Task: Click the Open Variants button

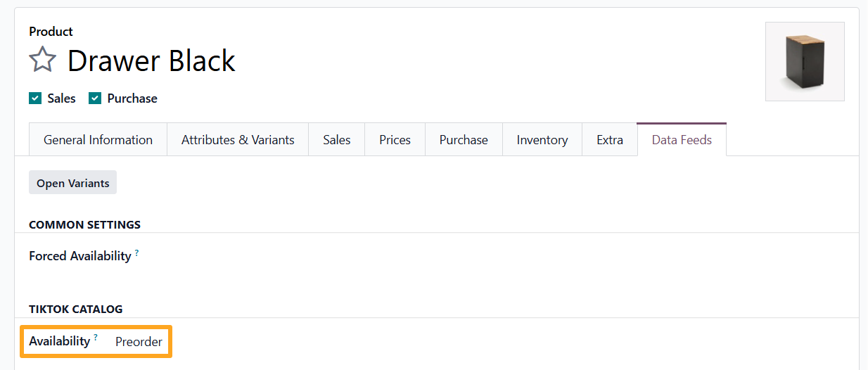Action: tap(73, 183)
